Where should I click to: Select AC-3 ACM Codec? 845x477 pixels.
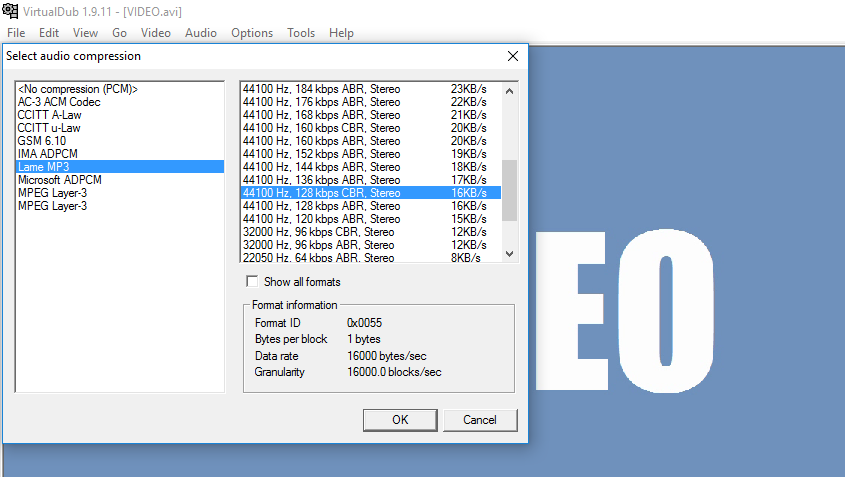tap(120, 102)
